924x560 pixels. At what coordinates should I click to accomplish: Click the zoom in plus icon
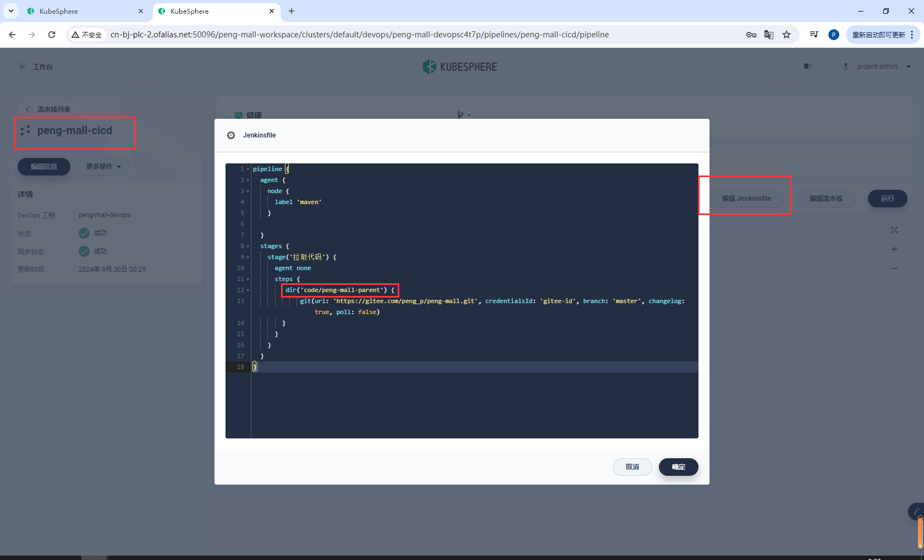tap(894, 249)
